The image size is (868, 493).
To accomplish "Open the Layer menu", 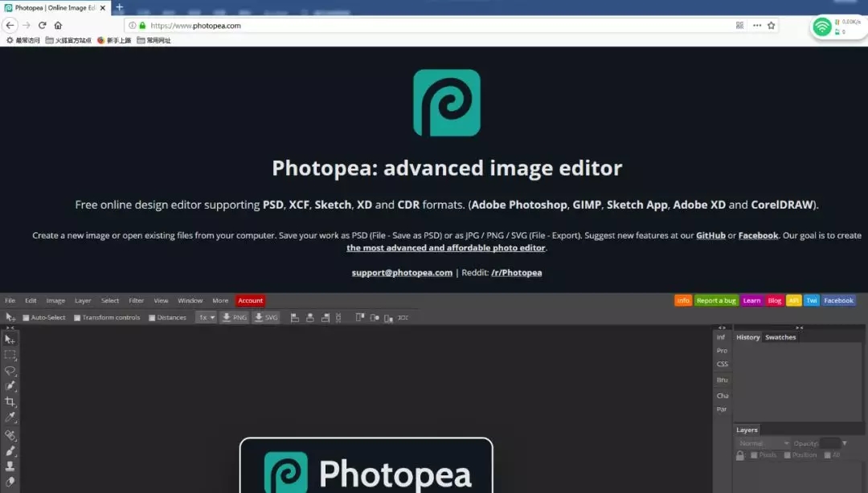I will coord(83,300).
